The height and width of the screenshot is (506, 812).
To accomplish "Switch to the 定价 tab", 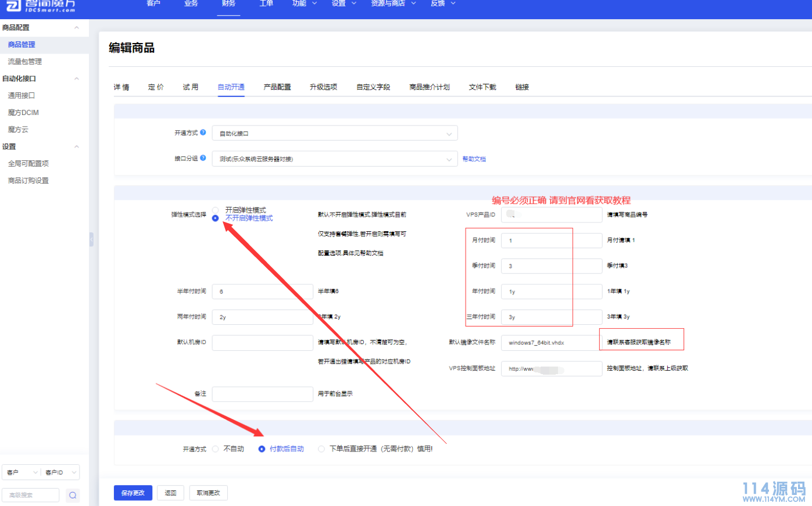I will (156, 87).
